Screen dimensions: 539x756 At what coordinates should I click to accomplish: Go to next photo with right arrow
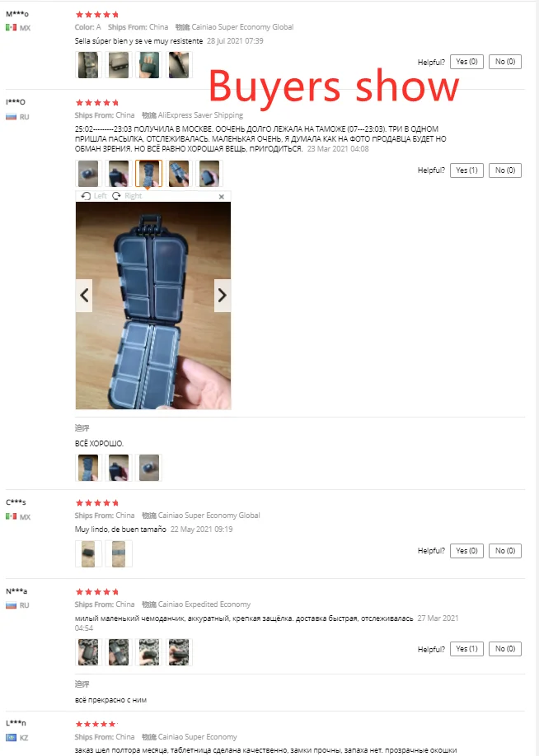tap(223, 295)
